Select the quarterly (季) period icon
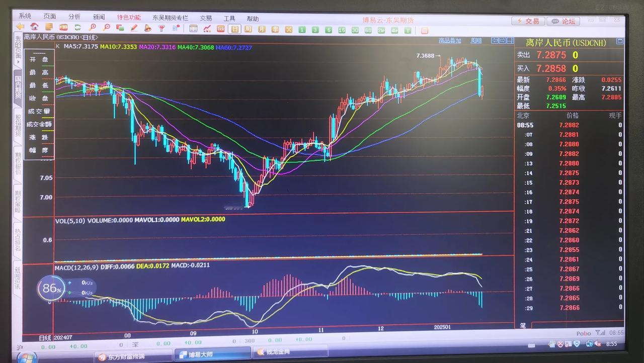 point(275,30)
